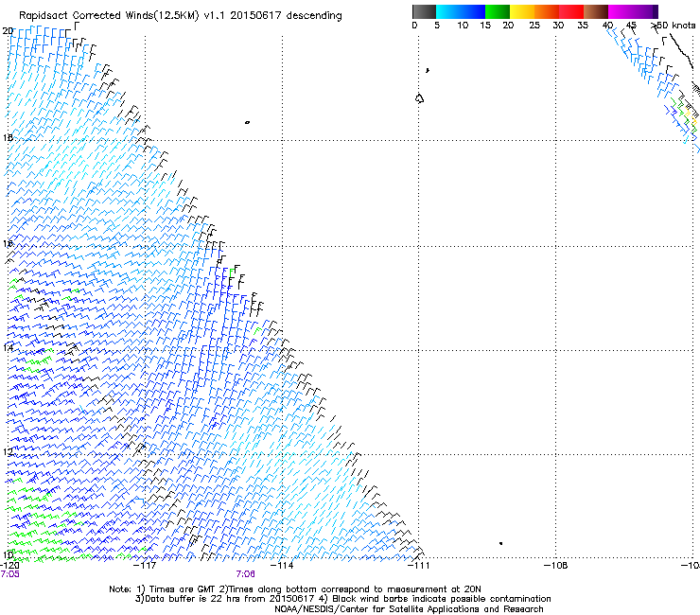Click the longitude label -111
Screen dimensions: 700x615
(418, 566)
